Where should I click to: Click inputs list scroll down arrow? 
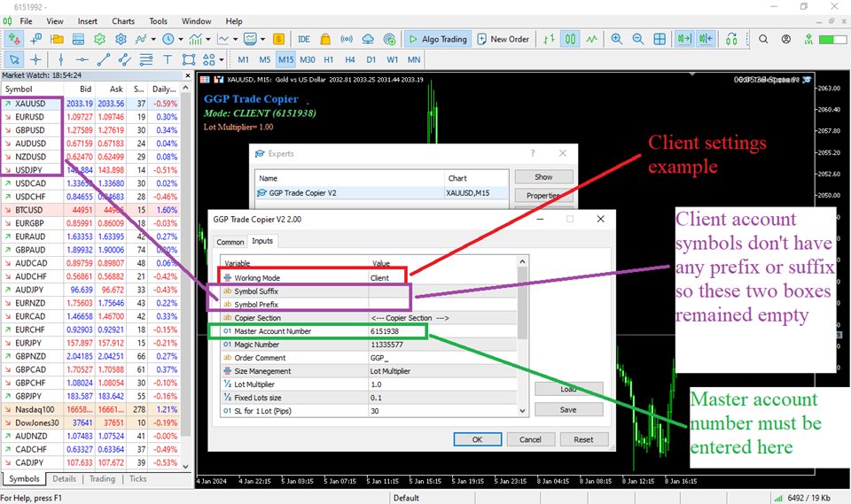click(x=522, y=411)
